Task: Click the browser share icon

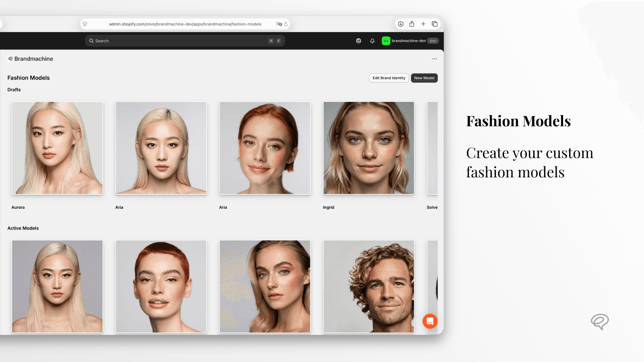Action: click(412, 24)
